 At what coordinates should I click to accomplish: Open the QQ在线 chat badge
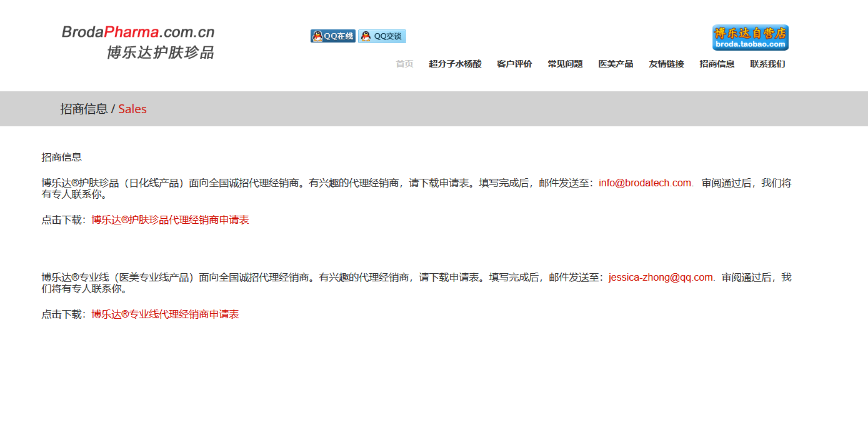click(x=333, y=36)
